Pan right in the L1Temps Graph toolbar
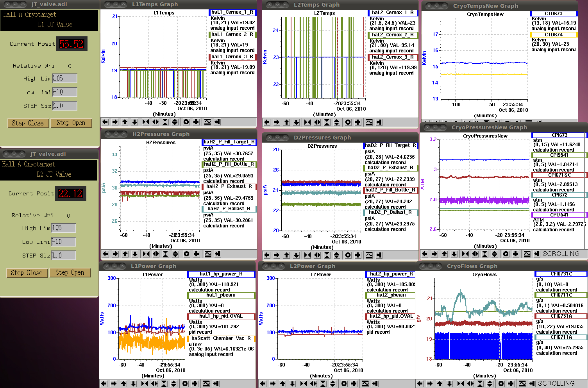This screenshot has width=588, height=388. point(115,122)
